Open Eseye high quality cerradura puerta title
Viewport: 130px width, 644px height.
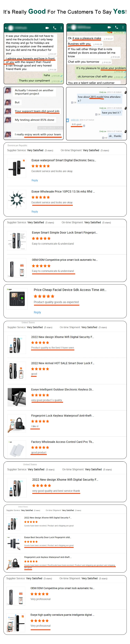[62, 615]
